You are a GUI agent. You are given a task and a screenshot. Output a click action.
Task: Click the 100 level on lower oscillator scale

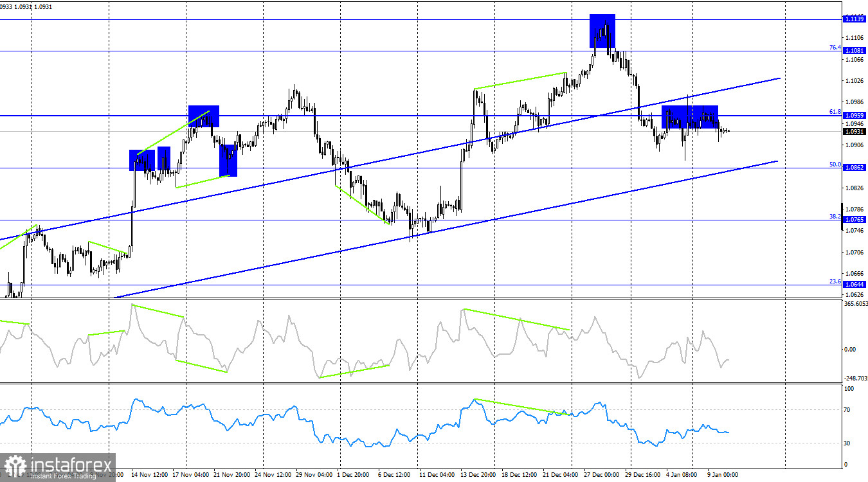(x=849, y=389)
